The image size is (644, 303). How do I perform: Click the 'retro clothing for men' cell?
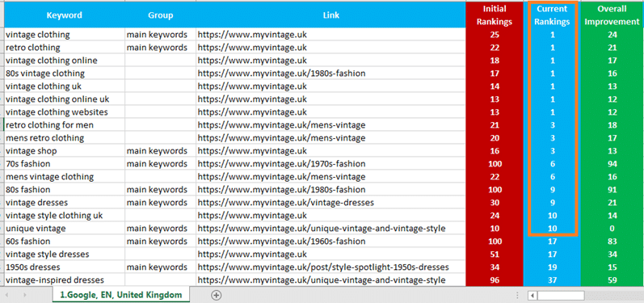tap(65, 124)
